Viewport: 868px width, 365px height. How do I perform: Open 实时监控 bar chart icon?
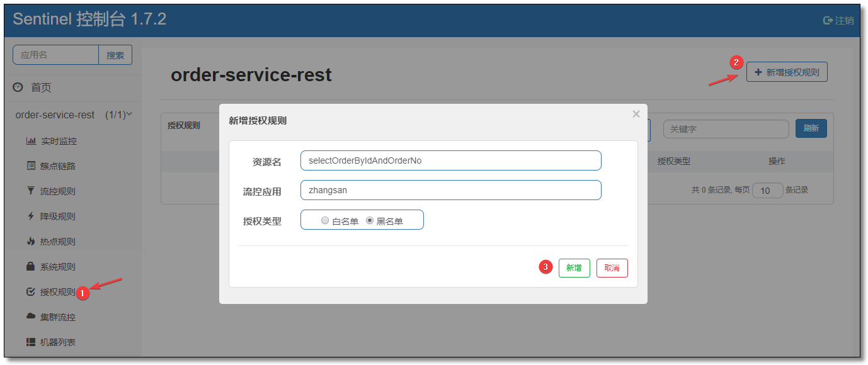point(31,141)
